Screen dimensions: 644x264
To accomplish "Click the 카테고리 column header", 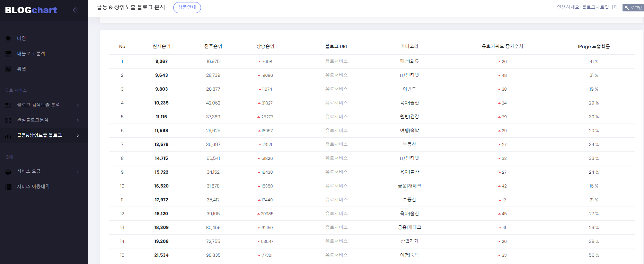I will (x=409, y=46).
